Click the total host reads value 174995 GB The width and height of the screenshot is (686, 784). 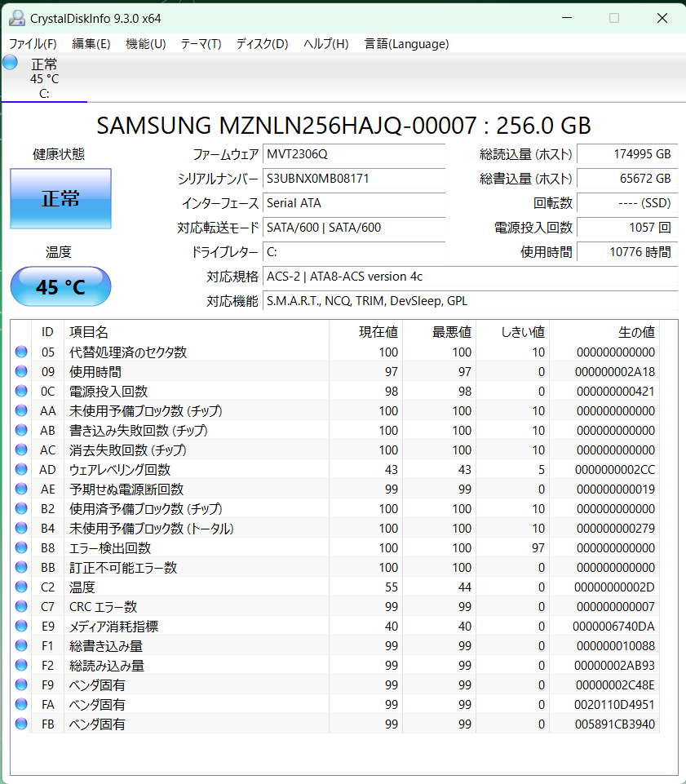click(627, 154)
